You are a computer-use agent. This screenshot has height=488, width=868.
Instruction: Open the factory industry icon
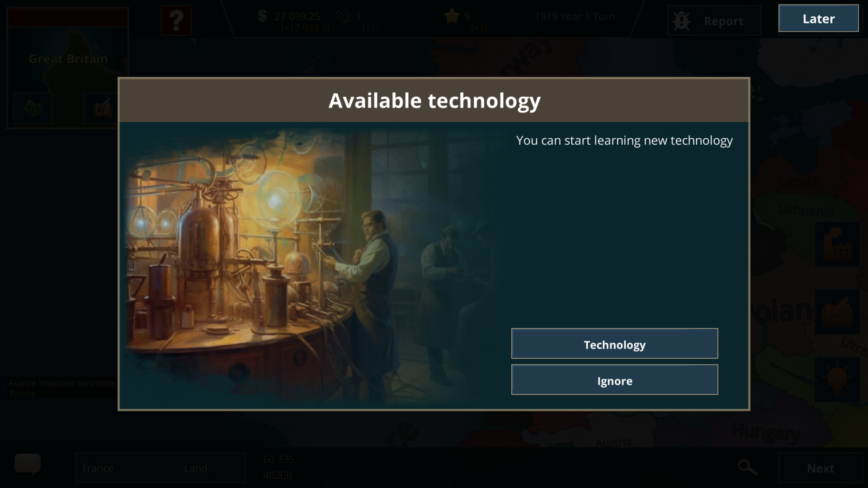point(837,244)
